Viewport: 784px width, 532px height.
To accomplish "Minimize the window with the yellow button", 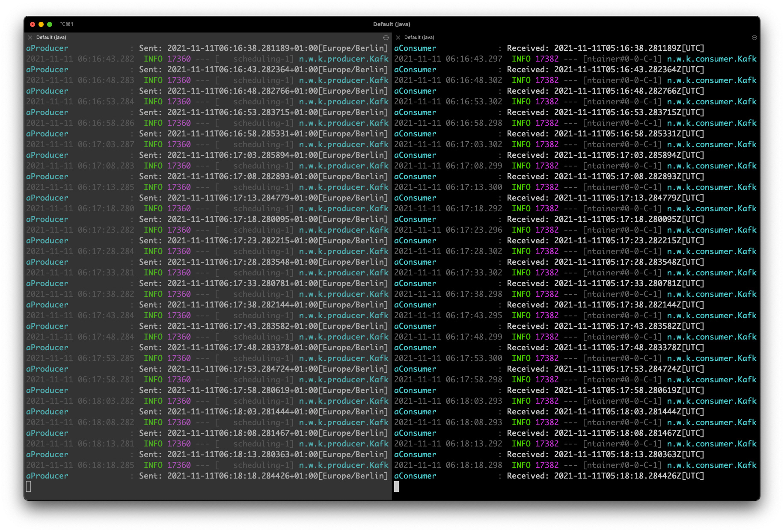I will click(x=41, y=24).
